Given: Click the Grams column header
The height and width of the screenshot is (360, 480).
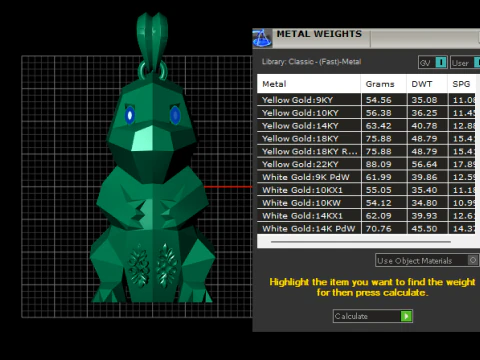Looking at the screenshot, I should (384, 84).
